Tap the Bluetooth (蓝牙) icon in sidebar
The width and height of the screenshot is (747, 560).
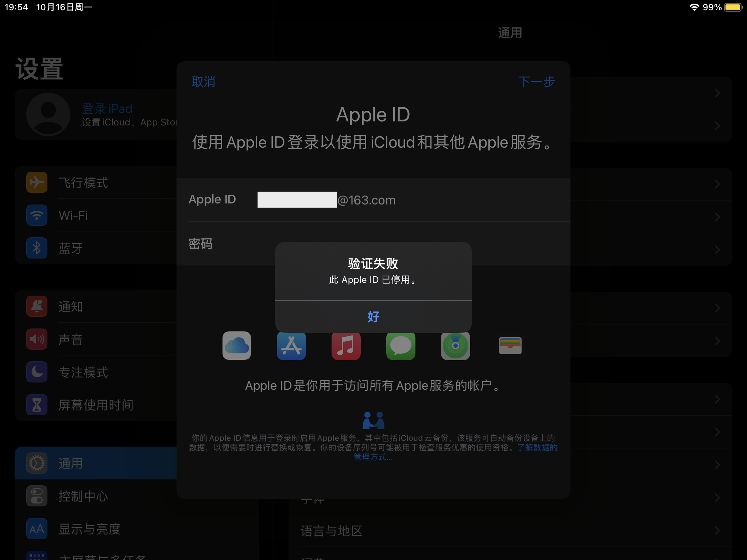[37, 248]
